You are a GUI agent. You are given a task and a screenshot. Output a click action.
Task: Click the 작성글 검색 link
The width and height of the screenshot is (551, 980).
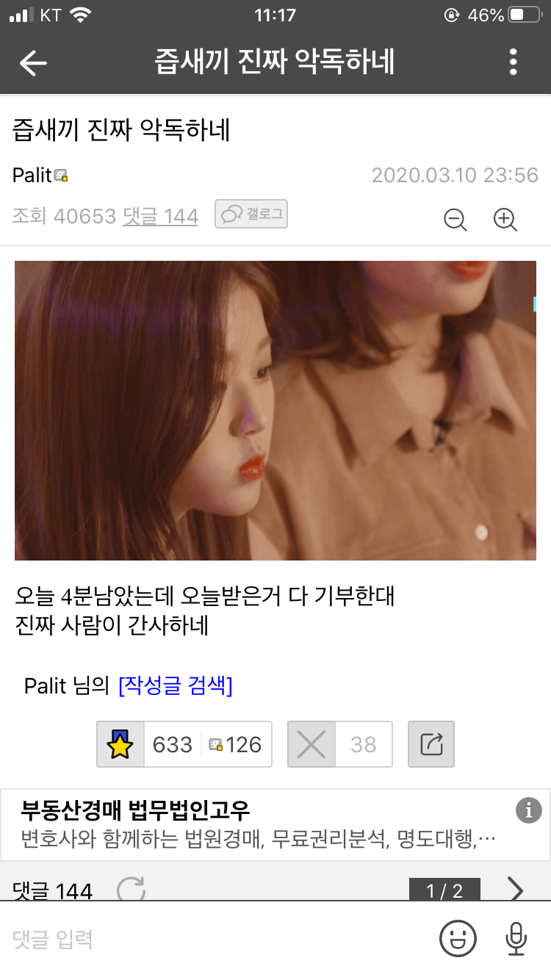(176, 685)
